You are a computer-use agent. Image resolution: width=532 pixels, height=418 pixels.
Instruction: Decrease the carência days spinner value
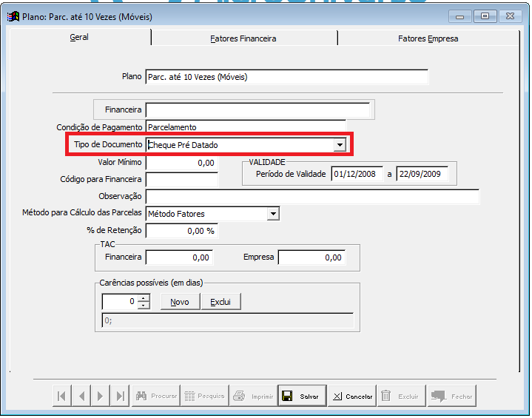click(144, 305)
